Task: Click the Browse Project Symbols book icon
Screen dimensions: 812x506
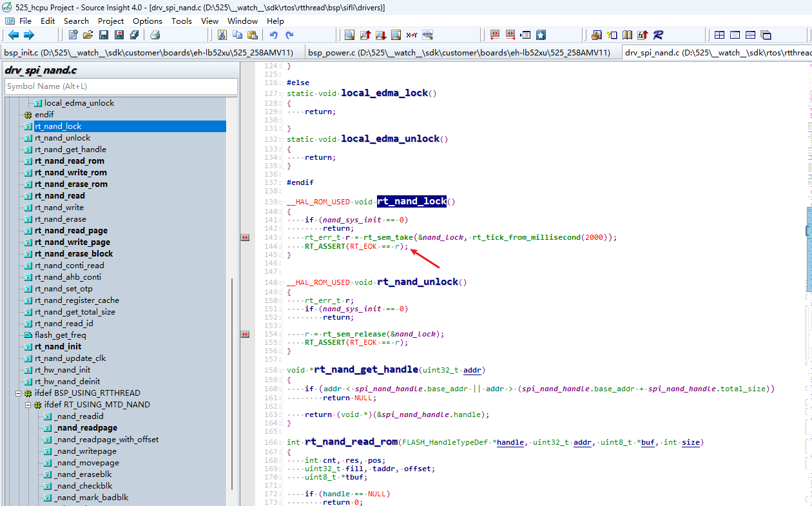Action: tap(628, 35)
